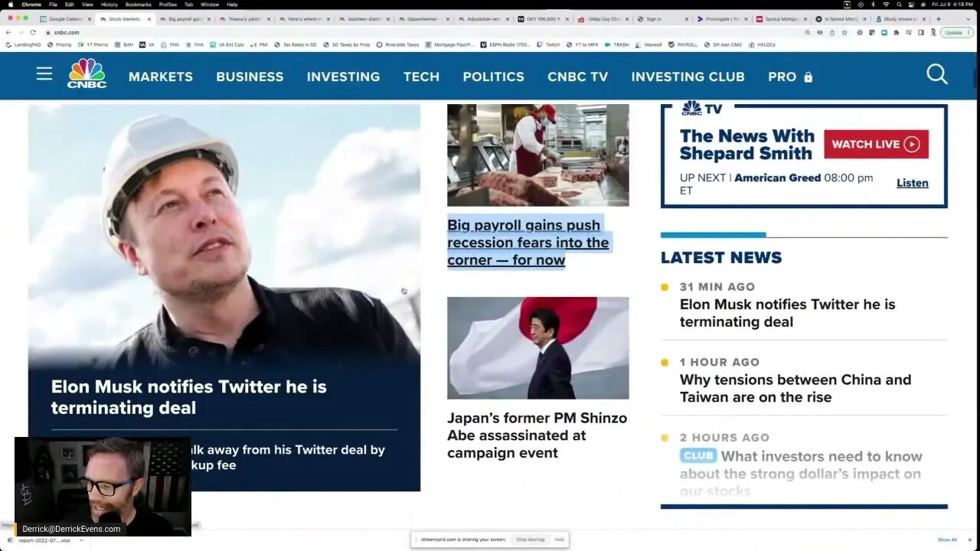Click the WATCH LIVE button
Image resolution: width=980 pixels, height=551 pixels.
[x=876, y=144]
